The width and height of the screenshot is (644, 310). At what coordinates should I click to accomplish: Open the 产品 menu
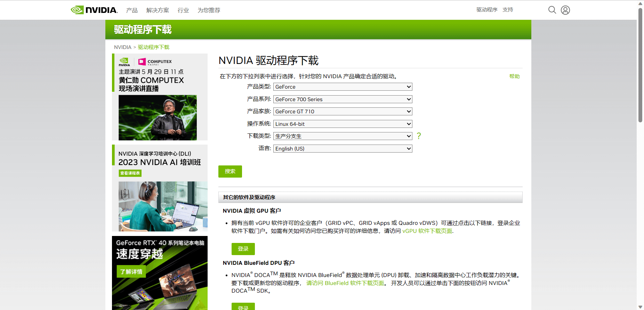(x=132, y=10)
